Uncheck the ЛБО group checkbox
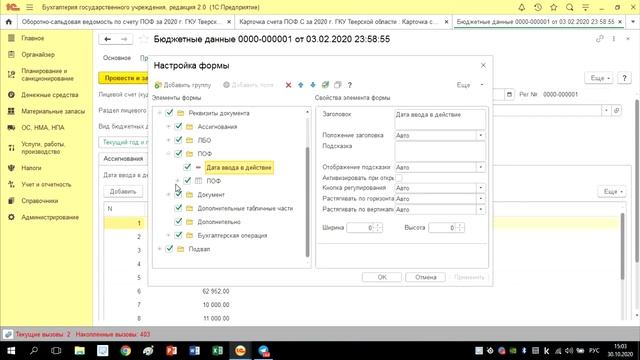Screen dimensions: 640x360 (178, 140)
